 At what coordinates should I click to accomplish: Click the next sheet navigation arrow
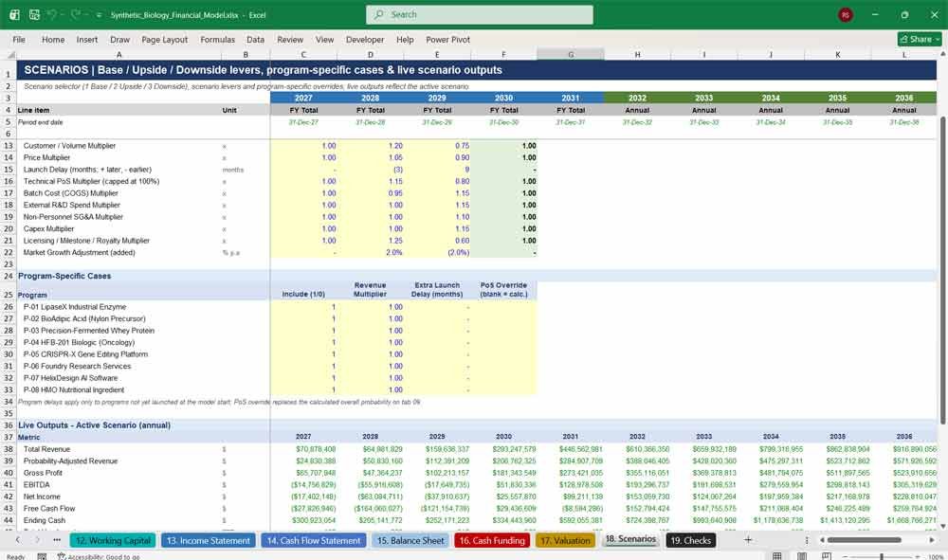coord(38,540)
